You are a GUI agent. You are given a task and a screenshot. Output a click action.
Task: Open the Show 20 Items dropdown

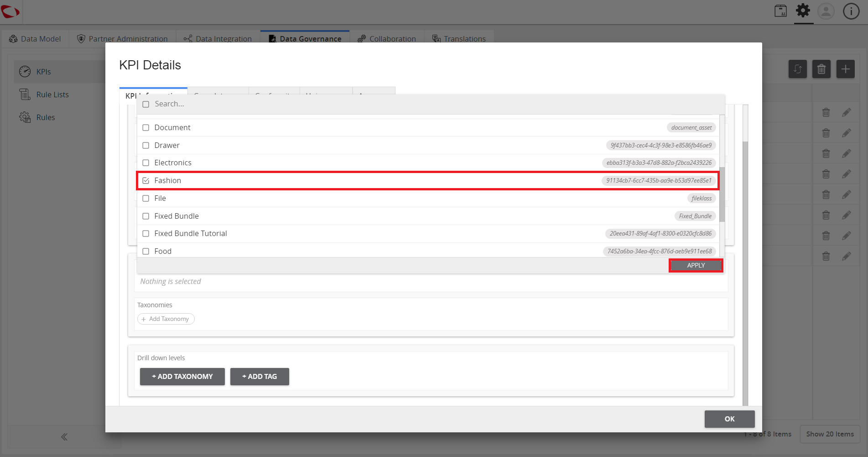pyautogui.click(x=830, y=434)
